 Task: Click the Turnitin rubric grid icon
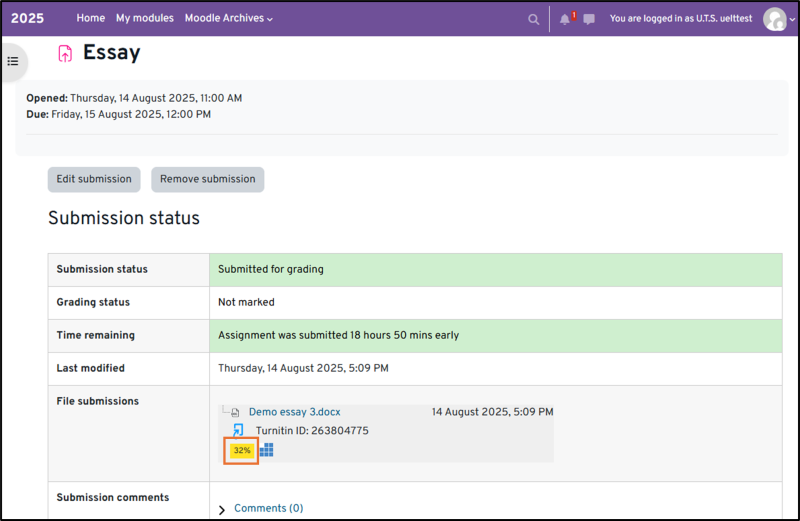(x=267, y=450)
